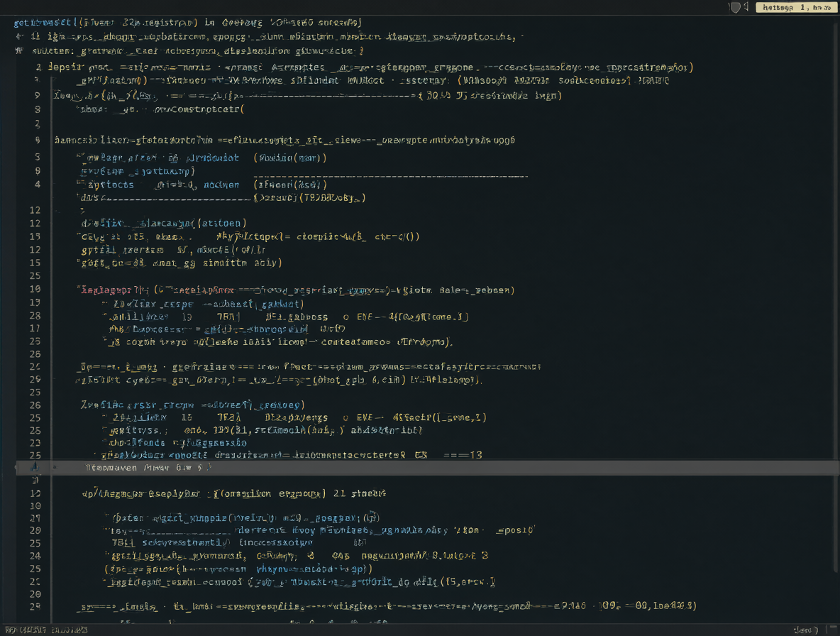
Task: Click the status bar entry at bottom right
Action: (806, 630)
